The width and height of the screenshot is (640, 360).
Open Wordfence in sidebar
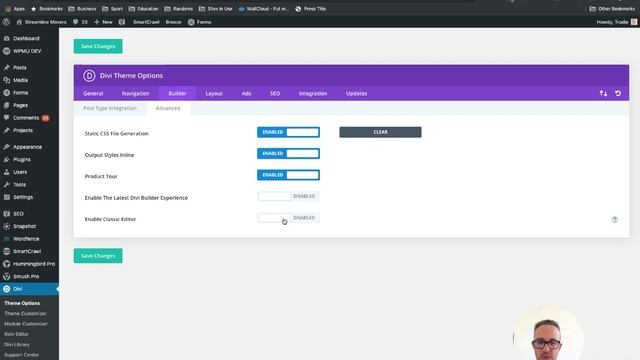pos(26,239)
